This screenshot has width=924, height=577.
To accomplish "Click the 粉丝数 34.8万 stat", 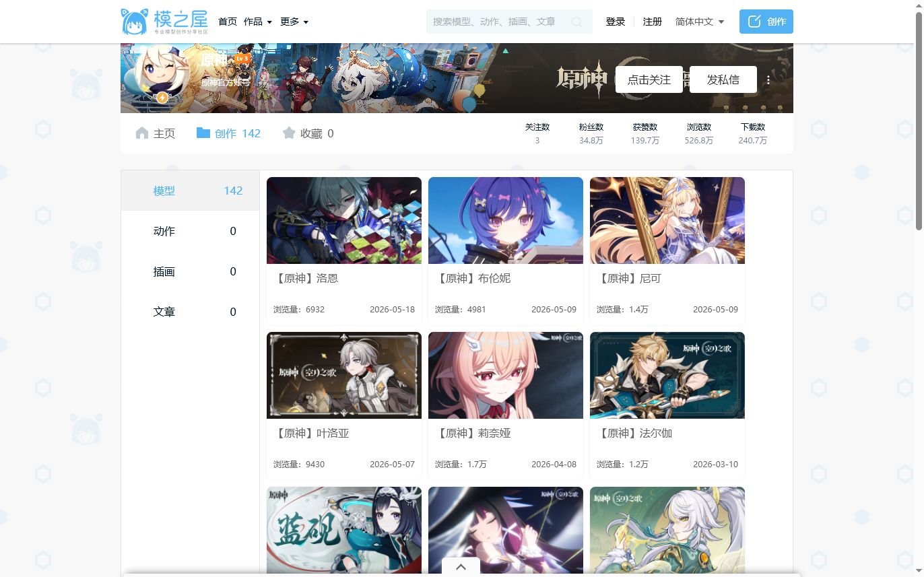I will pyautogui.click(x=591, y=133).
